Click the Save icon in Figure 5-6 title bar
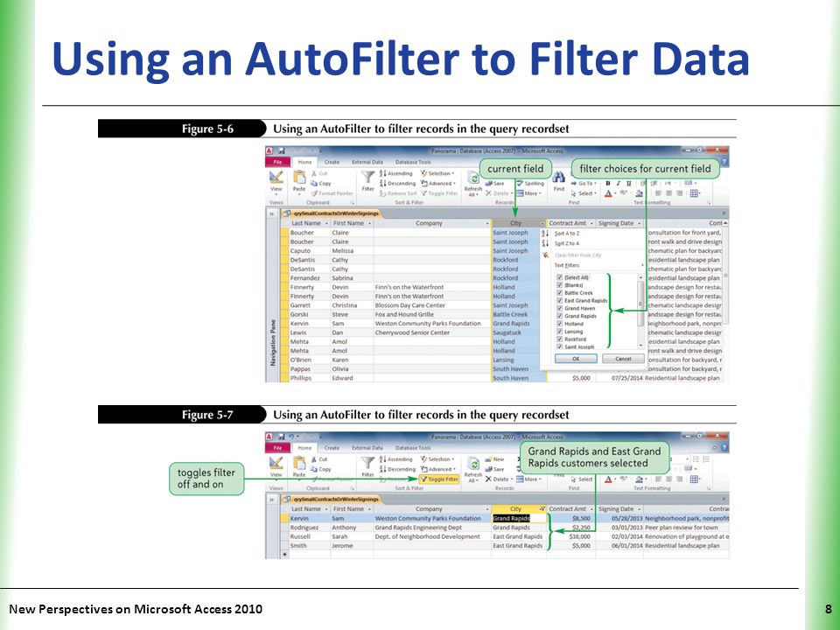This screenshot has height=630, width=840. tap(281, 151)
